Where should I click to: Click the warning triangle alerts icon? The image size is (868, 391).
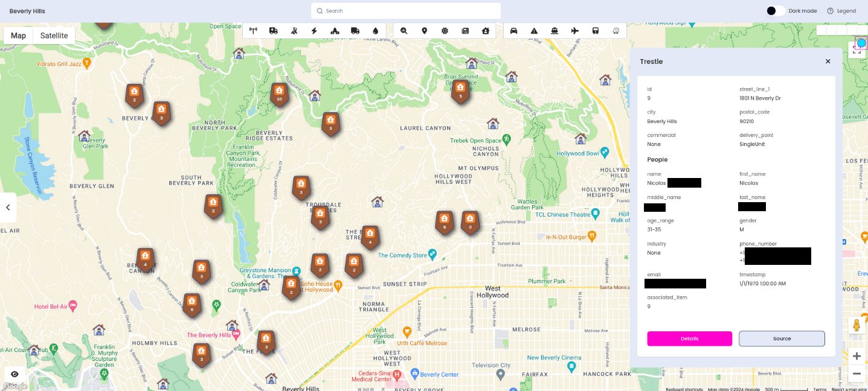534,31
